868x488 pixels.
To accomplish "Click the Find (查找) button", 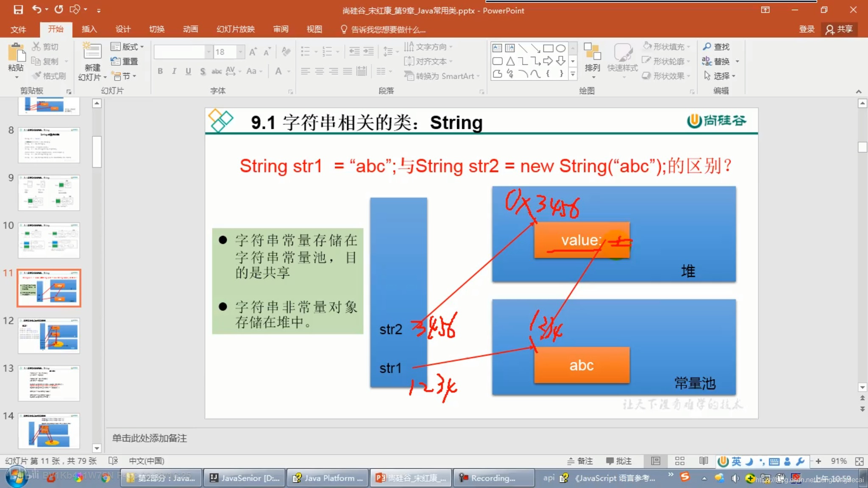I will coord(717,47).
